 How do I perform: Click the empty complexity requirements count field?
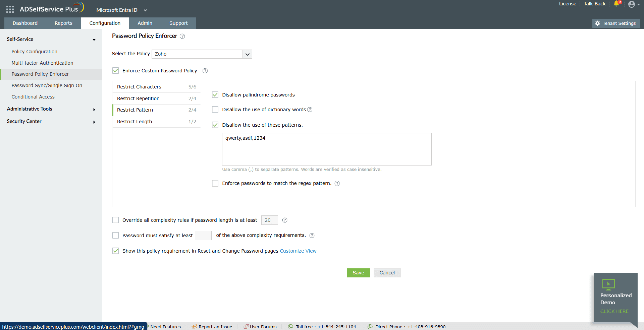(203, 236)
